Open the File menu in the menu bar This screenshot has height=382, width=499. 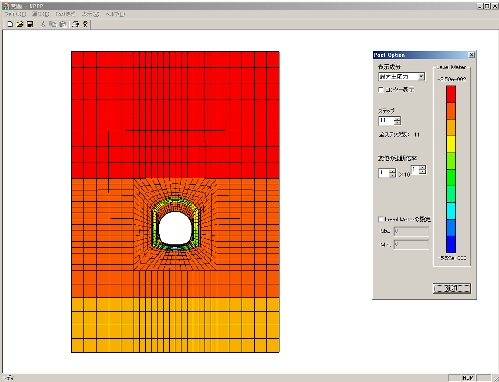15,14
